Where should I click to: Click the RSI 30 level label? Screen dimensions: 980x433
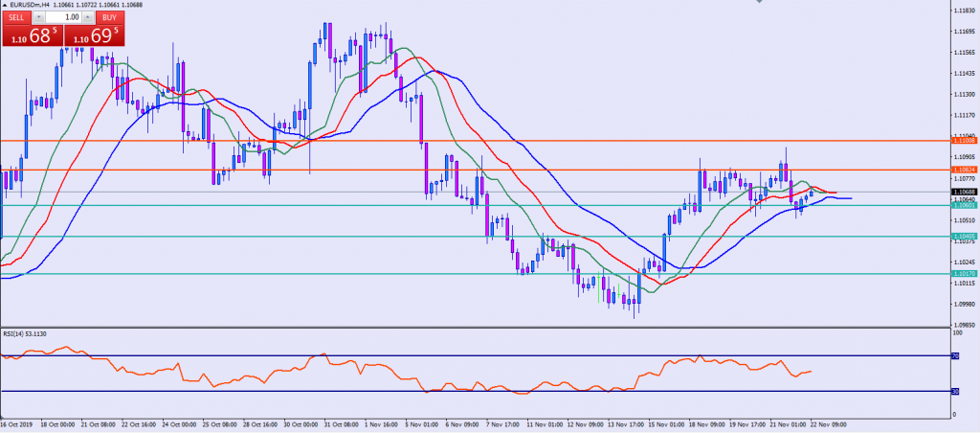[x=954, y=391]
